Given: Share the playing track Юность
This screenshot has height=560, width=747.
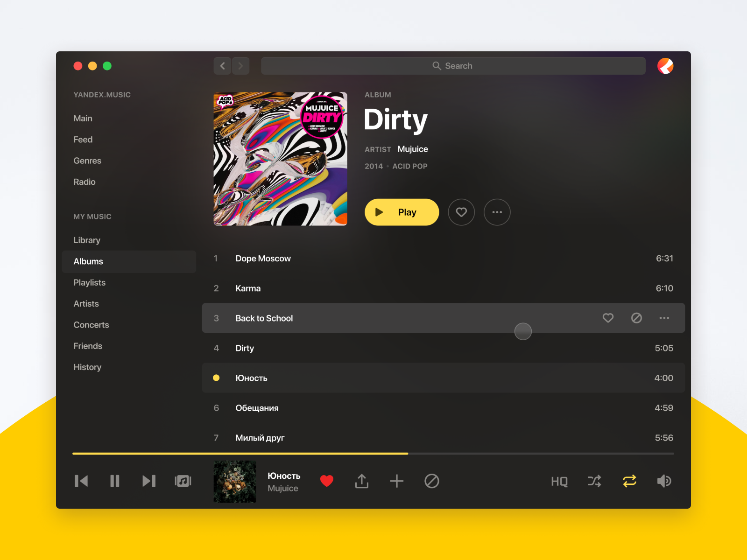Looking at the screenshot, I should (x=362, y=481).
